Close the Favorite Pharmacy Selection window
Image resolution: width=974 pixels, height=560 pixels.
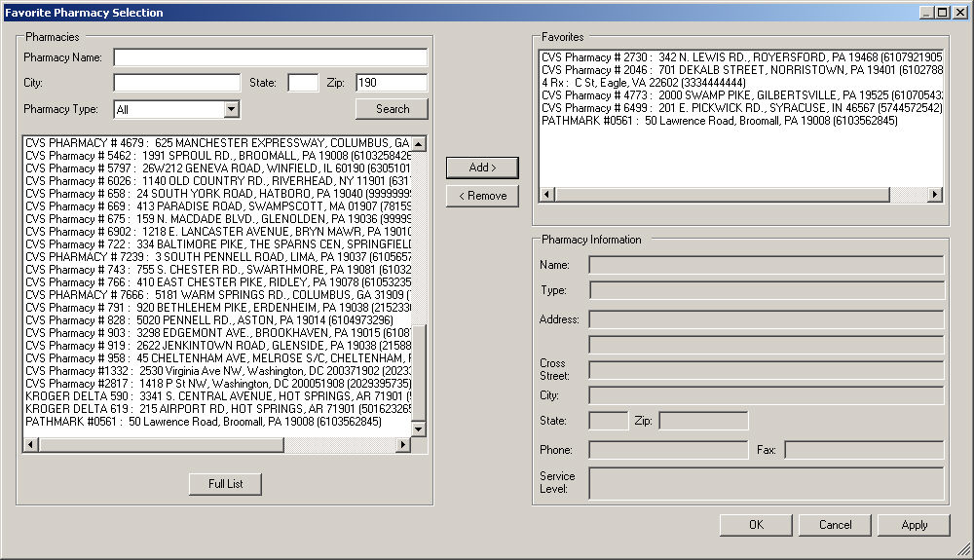[x=960, y=13]
